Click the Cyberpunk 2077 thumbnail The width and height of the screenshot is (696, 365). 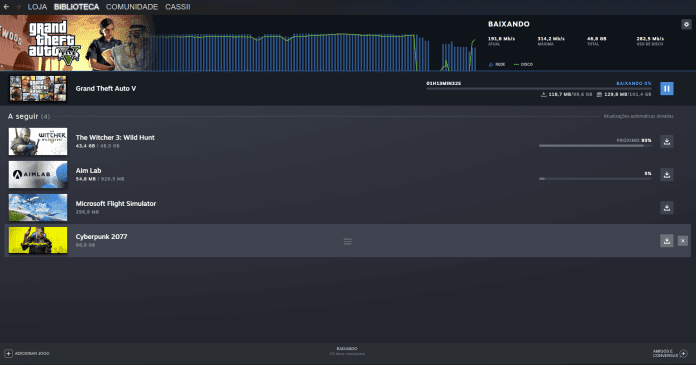tap(38, 240)
